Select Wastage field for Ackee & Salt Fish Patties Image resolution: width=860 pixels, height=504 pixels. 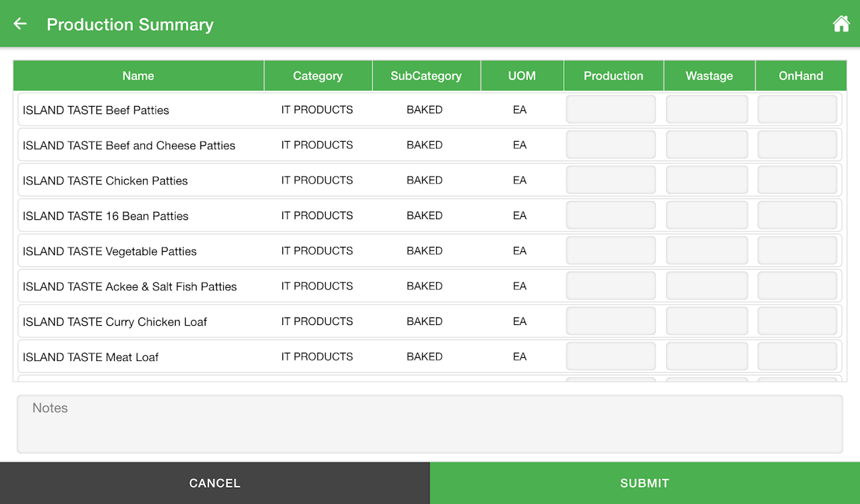pos(707,286)
